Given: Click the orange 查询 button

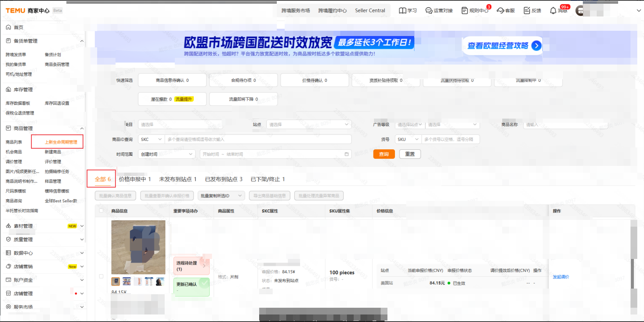Looking at the screenshot, I should 384,154.
